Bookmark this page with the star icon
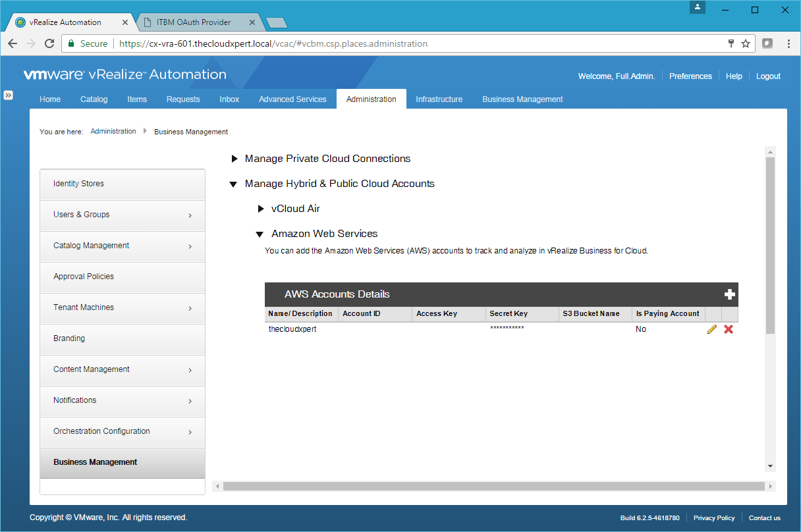The width and height of the screenshot is (801, 532). click(746, 43)
